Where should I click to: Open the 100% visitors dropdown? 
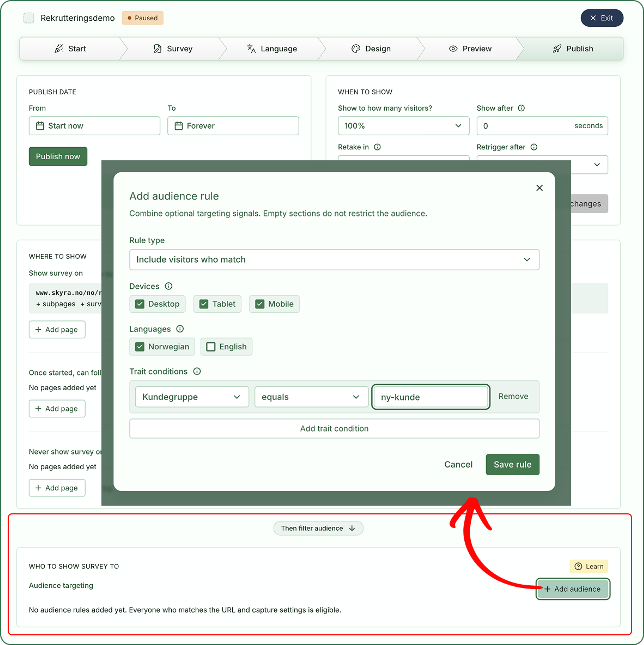403,126
